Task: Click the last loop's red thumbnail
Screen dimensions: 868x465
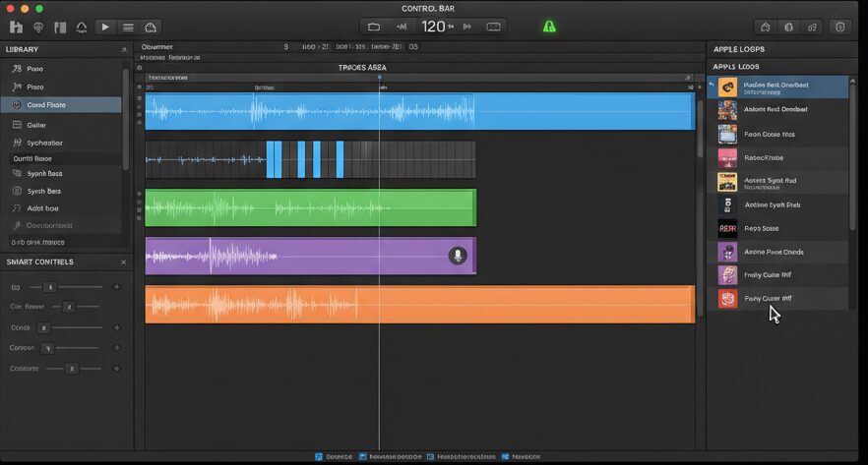Action: click(727, 299)
